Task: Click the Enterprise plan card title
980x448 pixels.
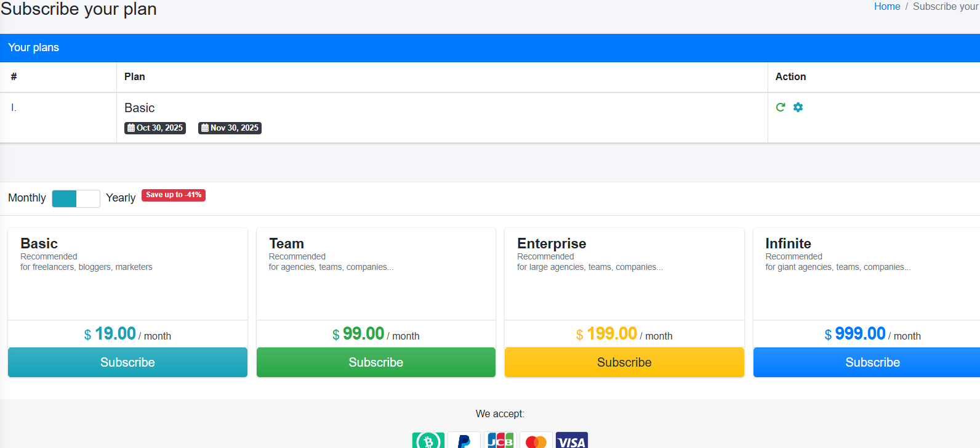Action: [552, 243]
